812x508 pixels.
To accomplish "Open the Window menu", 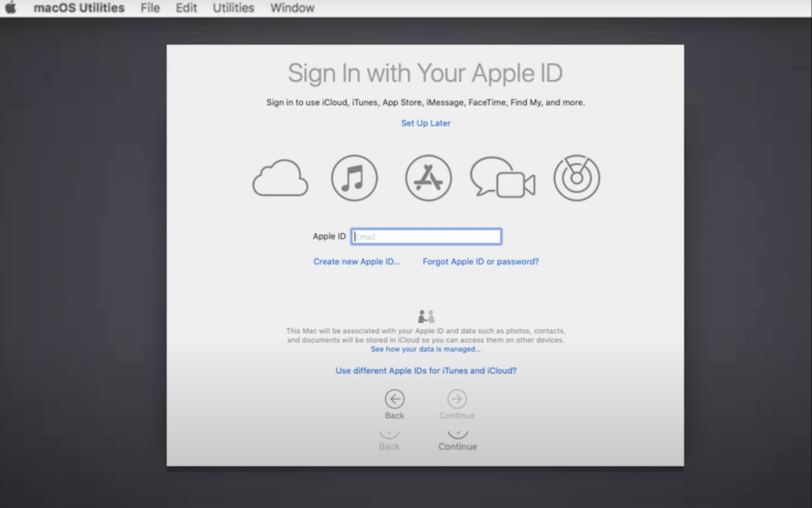I will coord(293,8).
